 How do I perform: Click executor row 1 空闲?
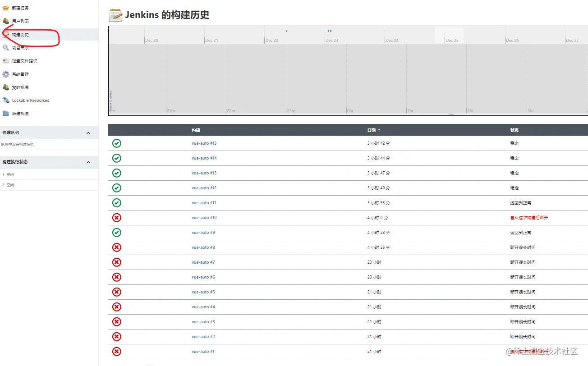coord(49,174)
